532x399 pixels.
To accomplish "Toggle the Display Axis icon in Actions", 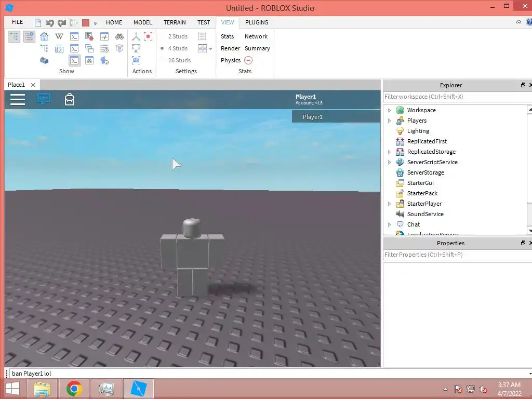I will [x=136, y=36].
